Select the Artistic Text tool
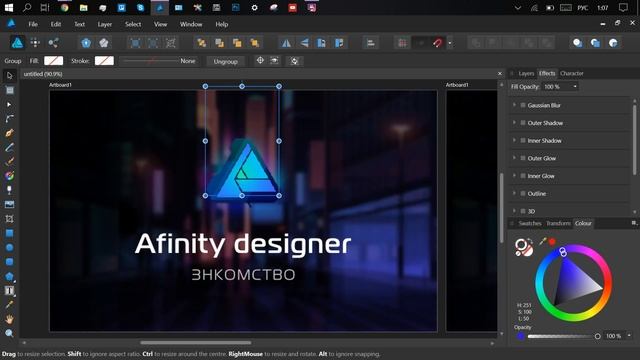Viewport: 640px width, 360px height. click(x=9, y=291)
